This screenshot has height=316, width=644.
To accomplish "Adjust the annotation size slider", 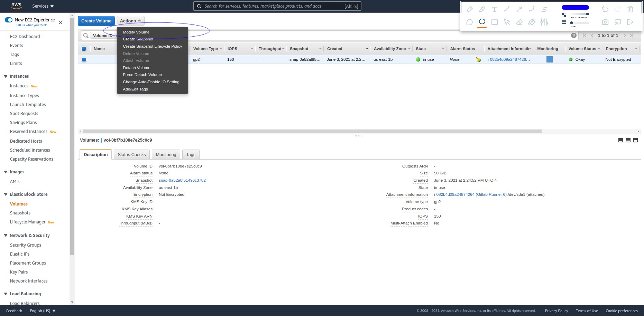I will pos(580,23).
